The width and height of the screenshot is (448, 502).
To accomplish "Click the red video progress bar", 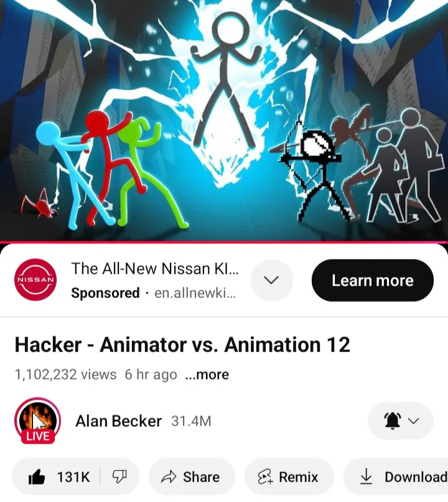I will point(224,242).
